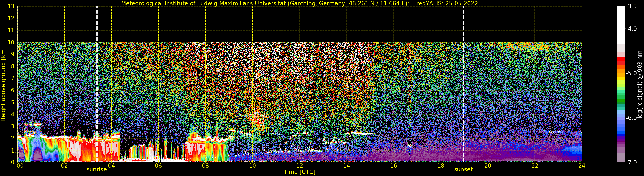Image resolution: width=644 pixels, height=176 pixels.
Task: Click the height axis tick label 11
Action: [12, 31]
